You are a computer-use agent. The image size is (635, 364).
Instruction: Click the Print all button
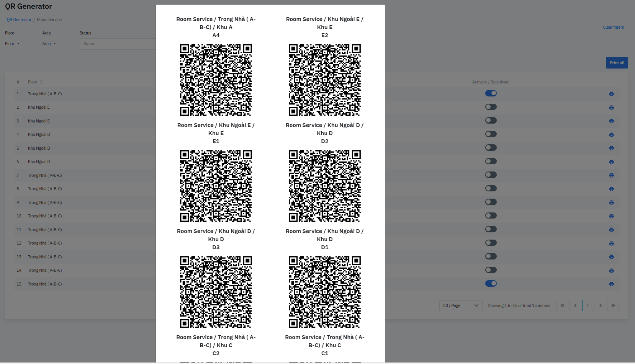[x=617, y=63]
